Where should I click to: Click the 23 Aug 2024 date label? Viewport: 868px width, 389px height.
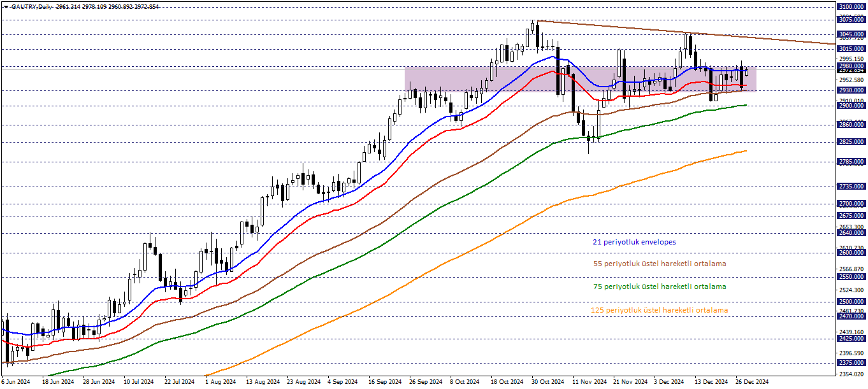(x=303, y=382)
